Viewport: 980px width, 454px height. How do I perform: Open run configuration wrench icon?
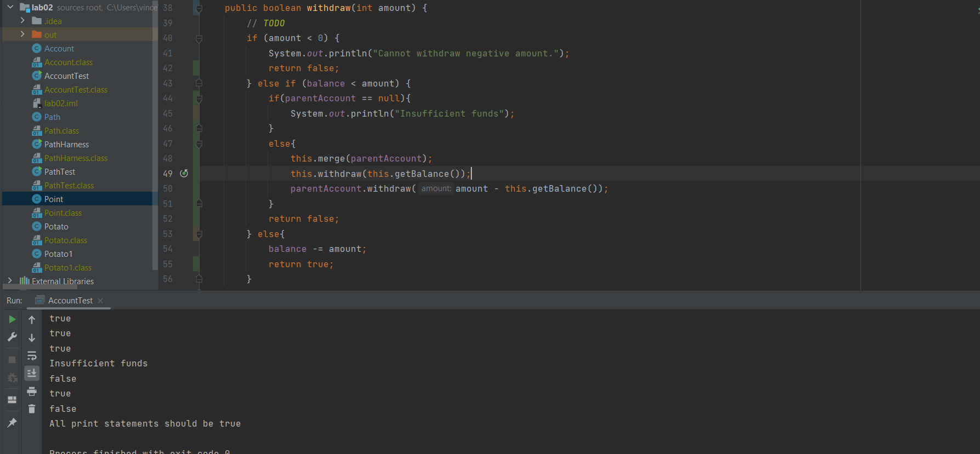pyautogui.click(x=12, y=337)
